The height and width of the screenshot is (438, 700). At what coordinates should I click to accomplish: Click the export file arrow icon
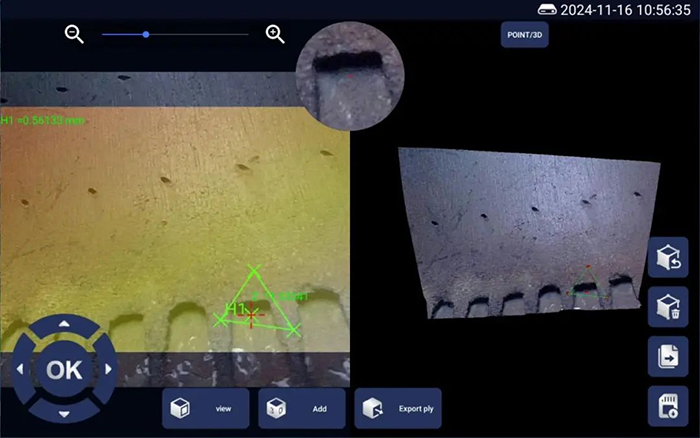click(x=667, y=355)
